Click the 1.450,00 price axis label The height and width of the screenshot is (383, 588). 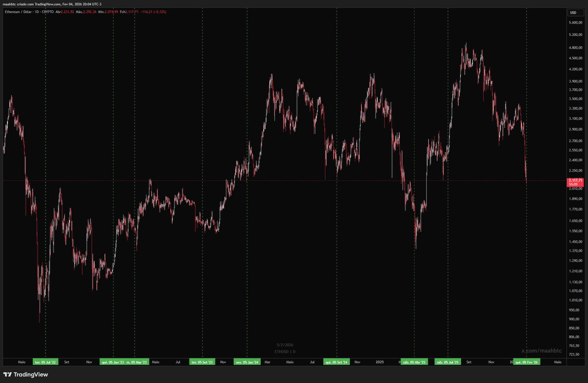coord(575,241)
